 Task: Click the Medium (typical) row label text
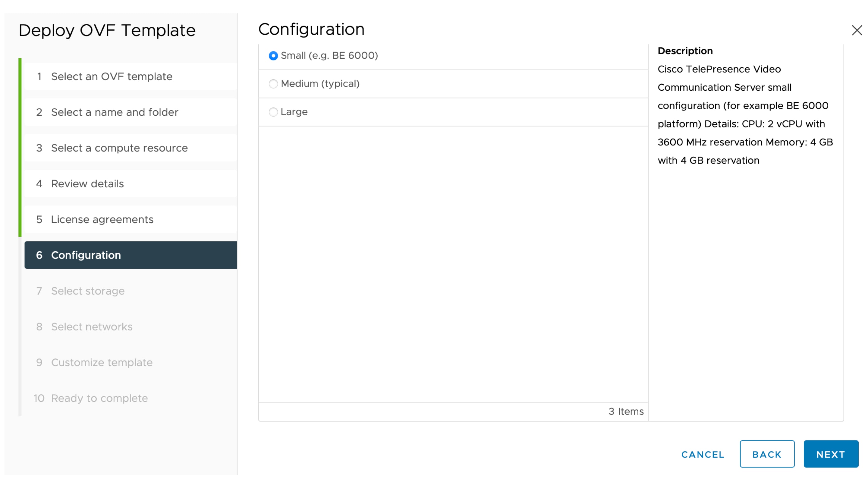320,83
